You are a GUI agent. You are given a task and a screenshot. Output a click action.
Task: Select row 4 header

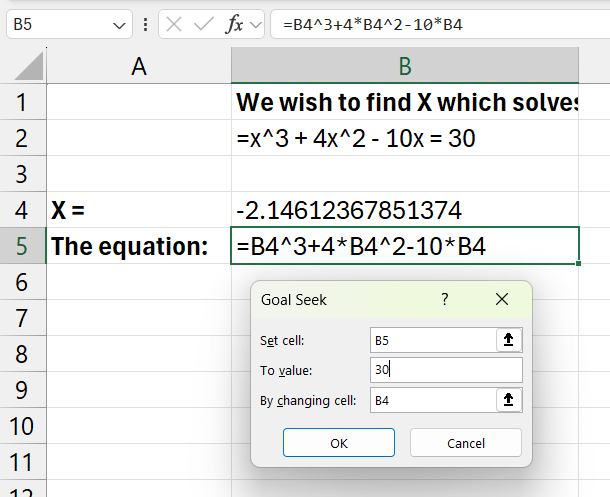click(23, 210)
